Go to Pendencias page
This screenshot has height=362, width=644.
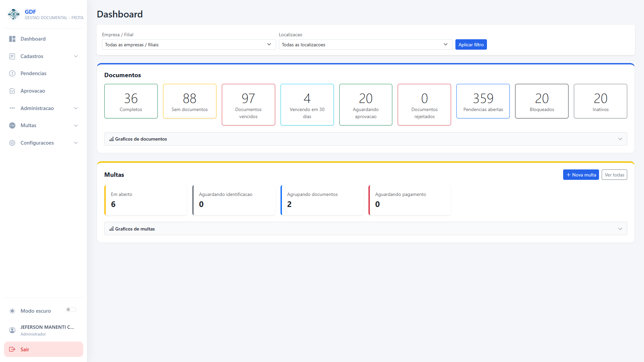pos(44,73)
